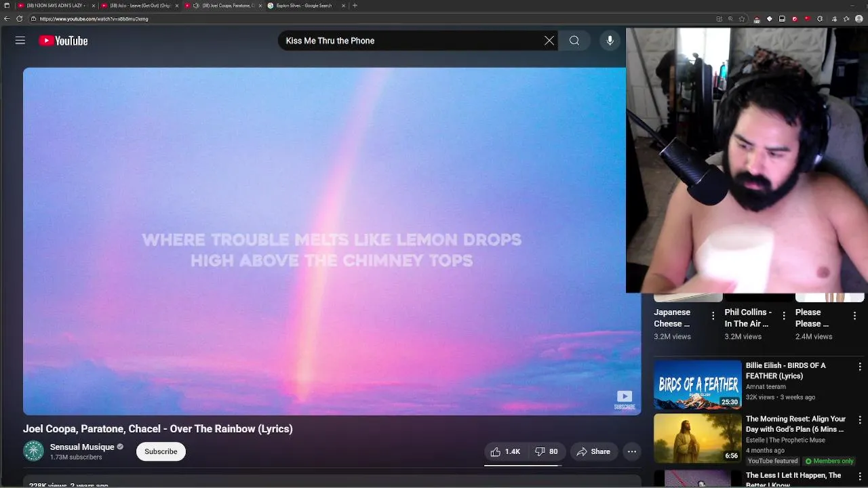Image resolution: width=868 pixels, height=488 pixels.
Task: Open the YouTube hamburger guide menu
Action: click(20, 41)
